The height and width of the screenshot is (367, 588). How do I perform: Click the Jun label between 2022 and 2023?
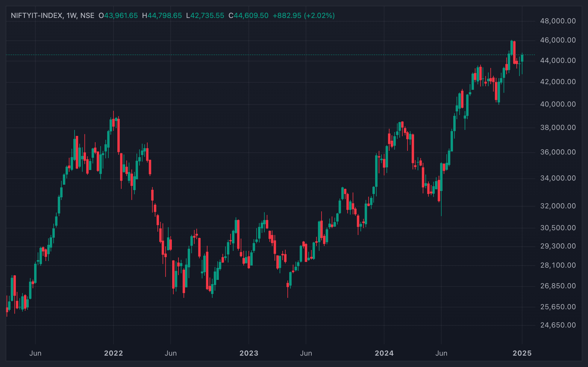tap(171, 353)
